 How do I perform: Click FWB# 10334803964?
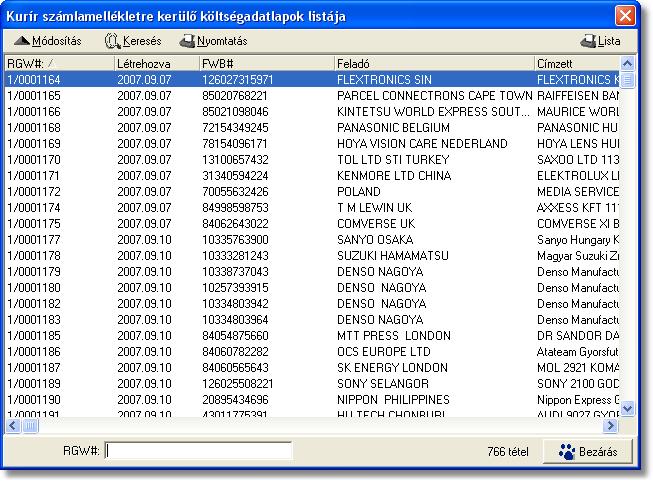(x=235, y=320)
